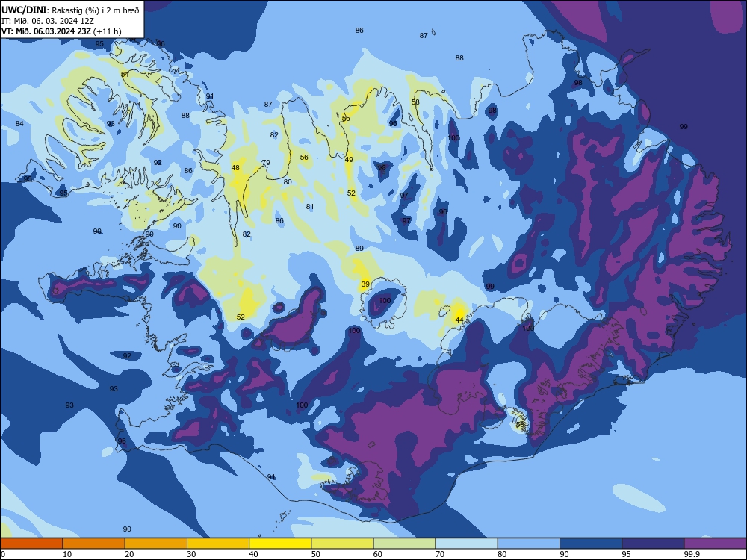Click the legend tick label 30

pos(191,554)
